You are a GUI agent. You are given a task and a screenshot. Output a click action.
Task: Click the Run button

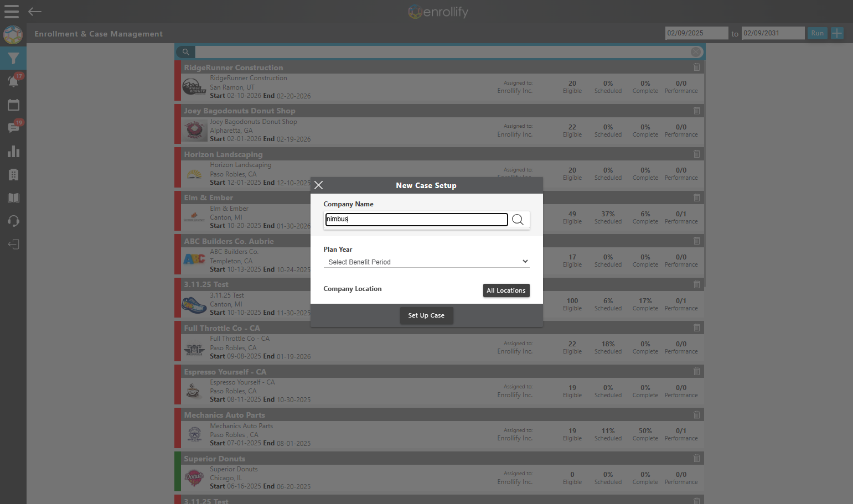(817, 33)
